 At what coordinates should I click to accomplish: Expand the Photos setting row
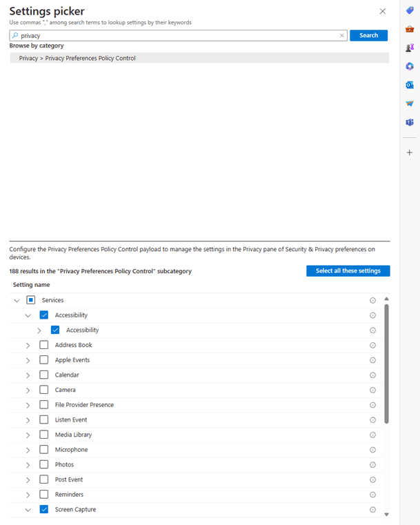coord(28,465)
